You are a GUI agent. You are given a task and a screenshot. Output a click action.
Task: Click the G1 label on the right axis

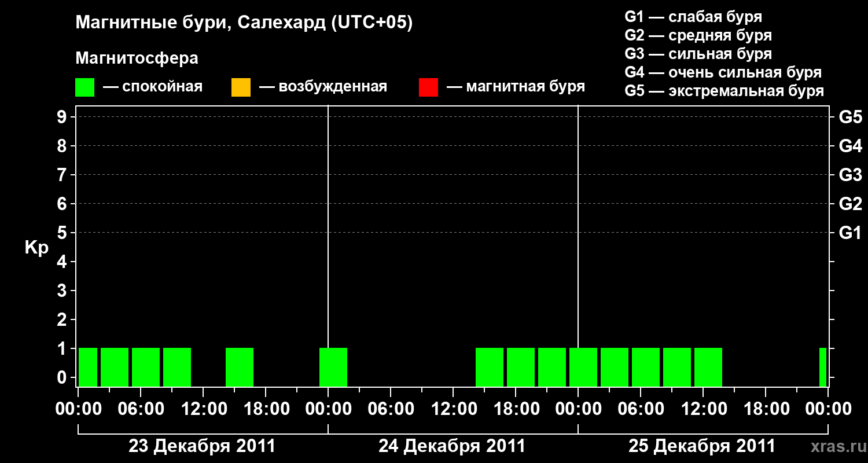[x=851, y=233]
